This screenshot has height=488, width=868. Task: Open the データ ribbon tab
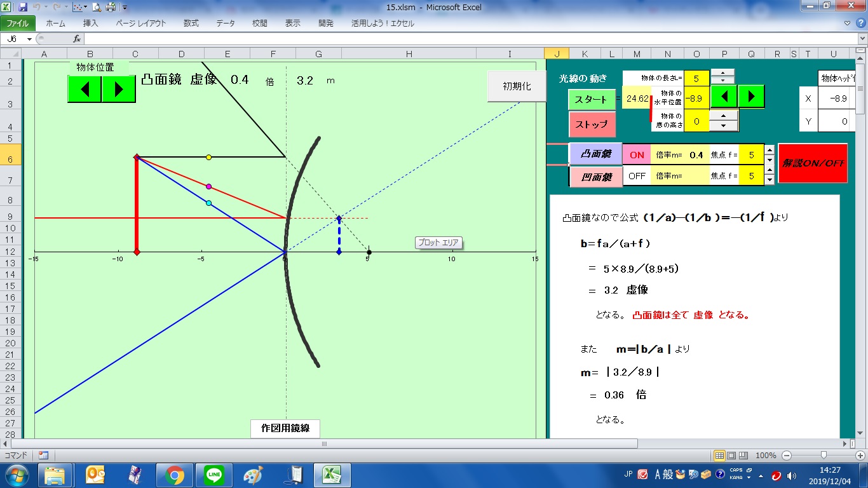(x=225, y=23)
